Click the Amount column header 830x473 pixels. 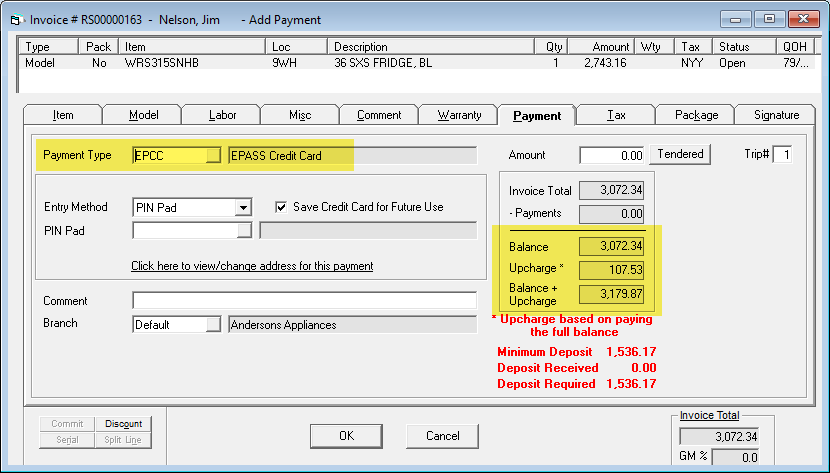tap(600, 47)
